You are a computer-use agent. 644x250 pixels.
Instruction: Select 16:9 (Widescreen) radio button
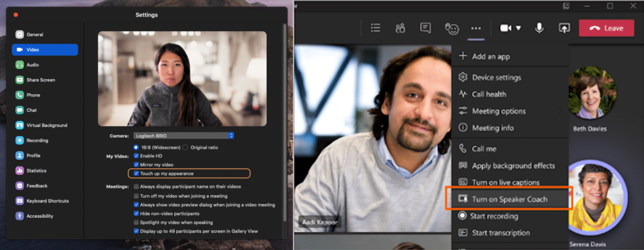(136, 147)
